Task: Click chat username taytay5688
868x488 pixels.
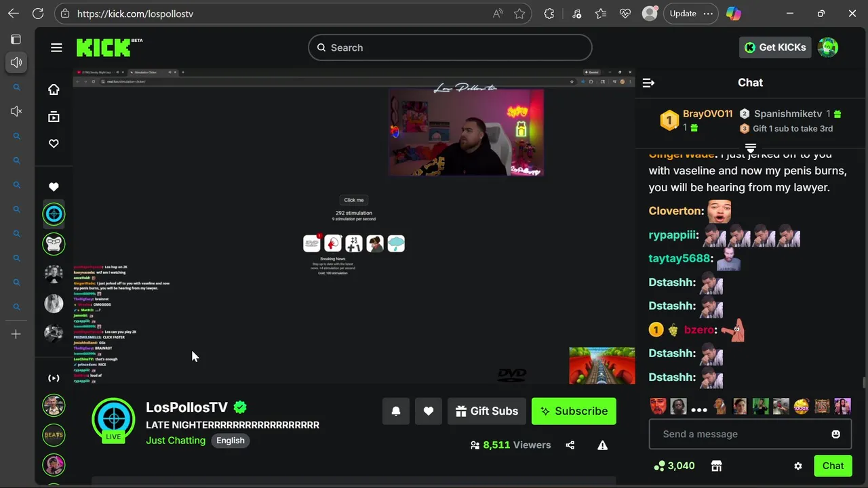Action: tap(679, 258)
